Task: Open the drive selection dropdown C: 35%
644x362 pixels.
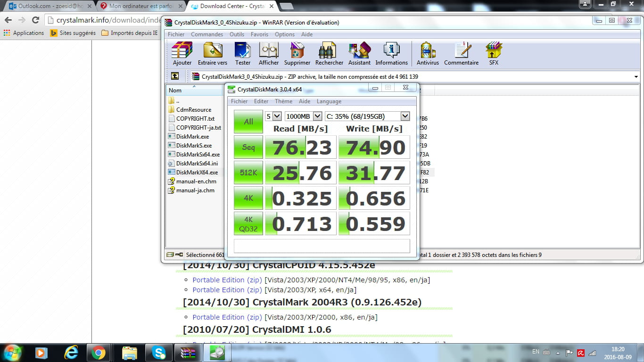Action: [367, 116]
